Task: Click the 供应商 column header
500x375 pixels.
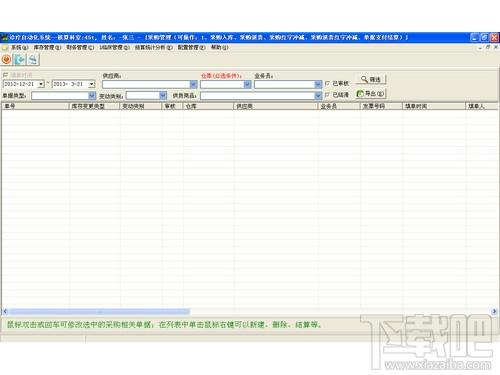Action: pos(275,106)
